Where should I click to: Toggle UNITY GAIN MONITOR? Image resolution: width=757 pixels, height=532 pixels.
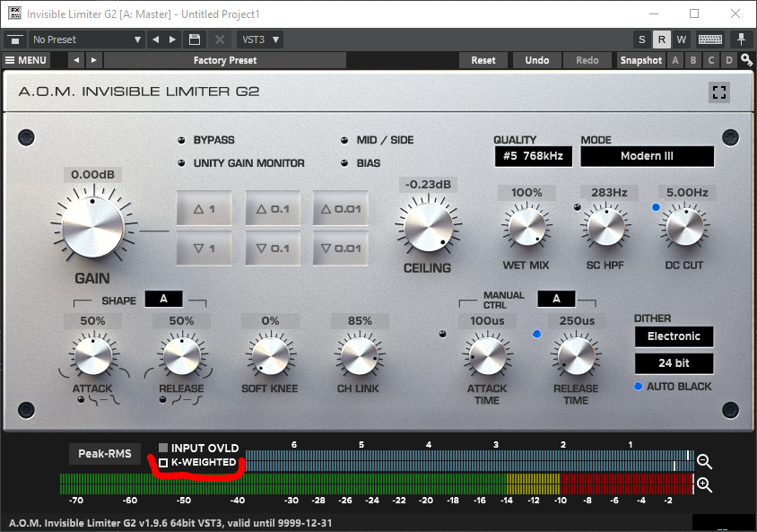181,163
